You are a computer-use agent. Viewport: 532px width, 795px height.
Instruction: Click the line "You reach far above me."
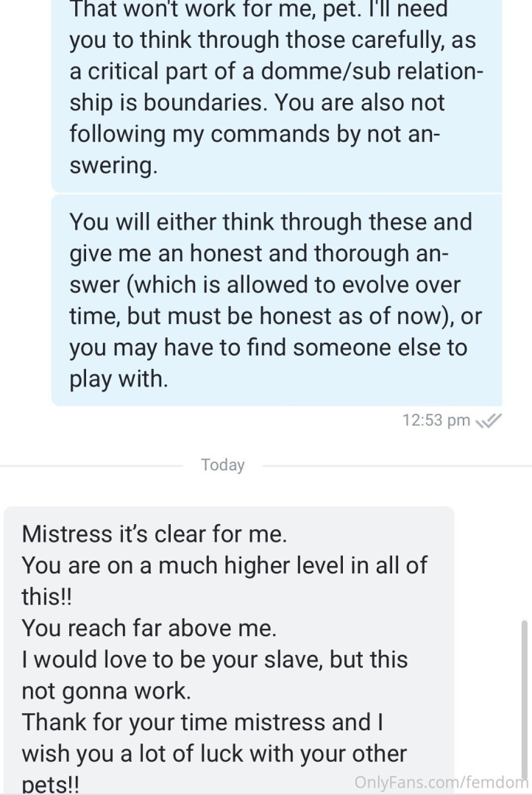coord(149,627)
